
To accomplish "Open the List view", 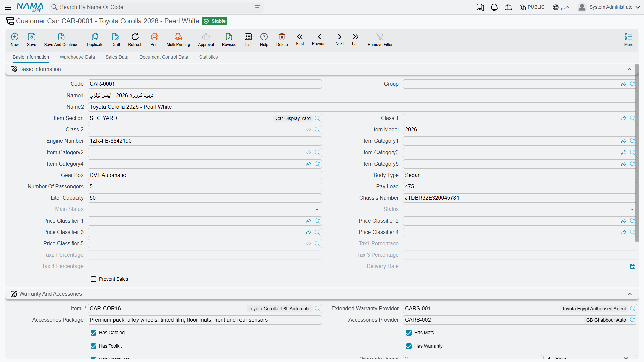I will (x=248, y=37).
